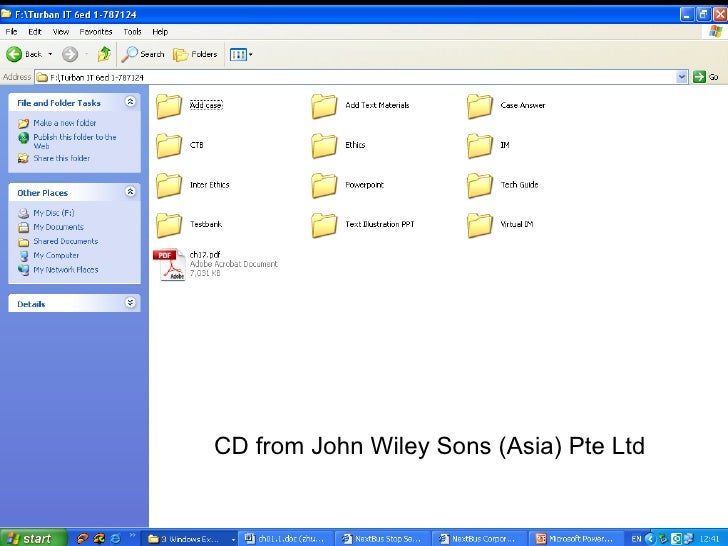Switch to Microsoft PowerPoint taskbar window
The image size is (728, 546).
point(577,539)
